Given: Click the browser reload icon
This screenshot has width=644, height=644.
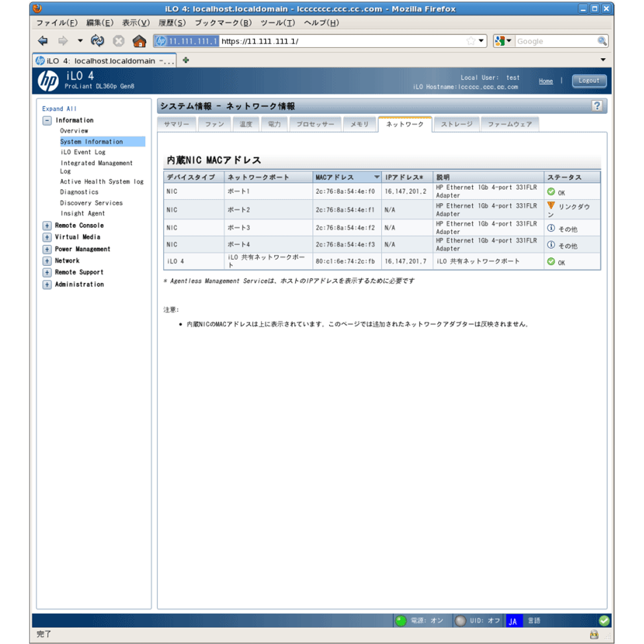Looking at the screenshot, I should tap(97, 41).
